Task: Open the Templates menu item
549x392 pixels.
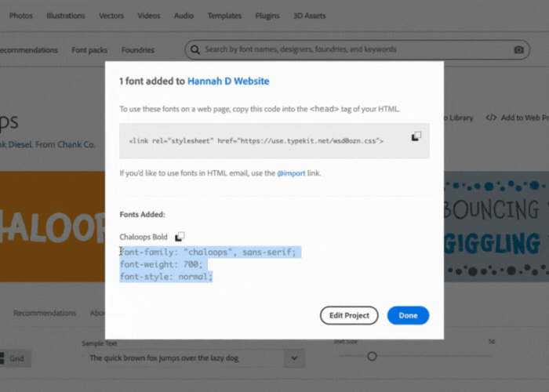Action: pos(224,16)
